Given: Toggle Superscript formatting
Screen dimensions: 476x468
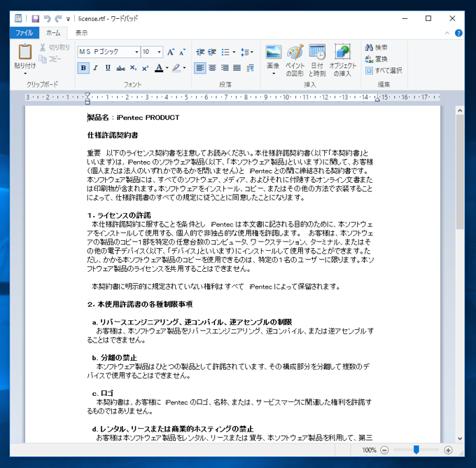Looking at the screenshot, I should click(145, 68).
